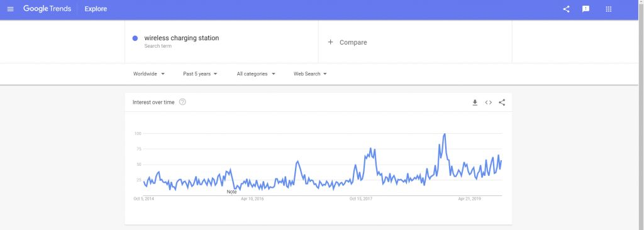Open the Google apps grid

(x=609, y=9)
